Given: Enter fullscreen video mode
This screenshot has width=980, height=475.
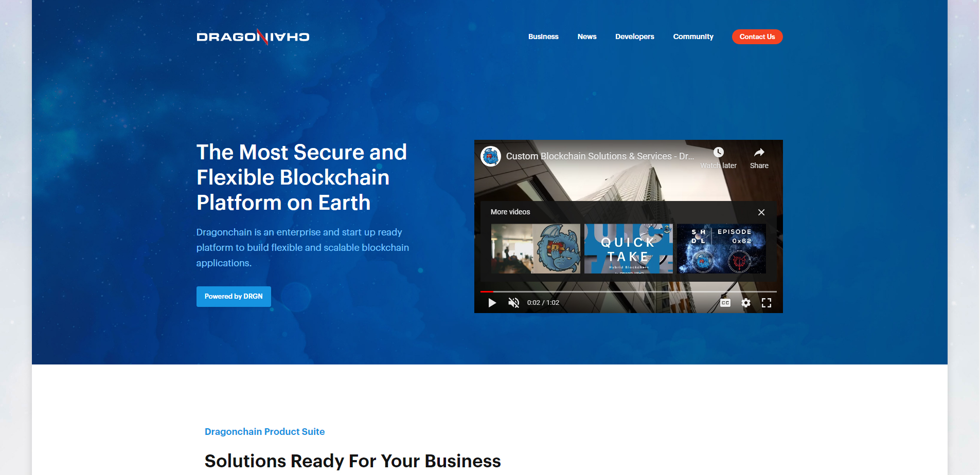Looking at the screenshot, I should tap(767, 303).
